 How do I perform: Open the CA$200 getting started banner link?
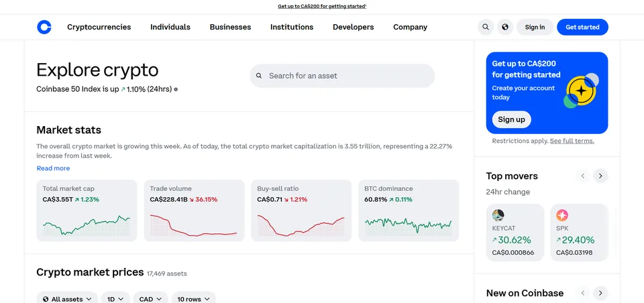pos(322,6)
